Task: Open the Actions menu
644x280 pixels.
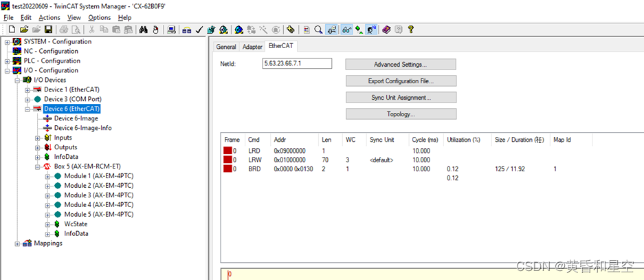Action: [49, 18]
